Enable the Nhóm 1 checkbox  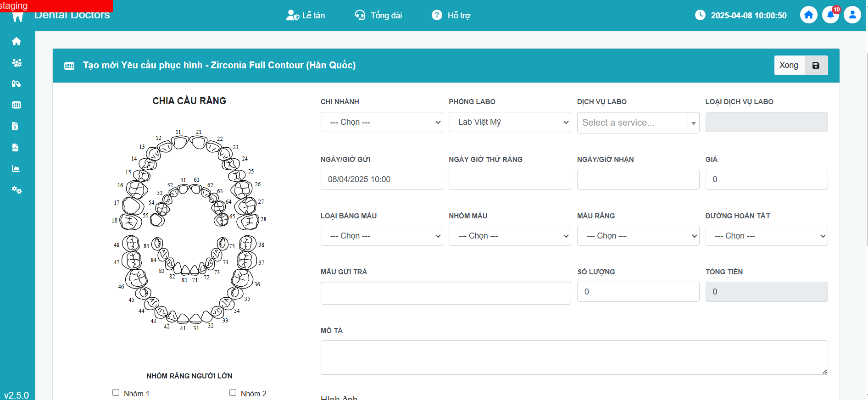click(116, 393)
